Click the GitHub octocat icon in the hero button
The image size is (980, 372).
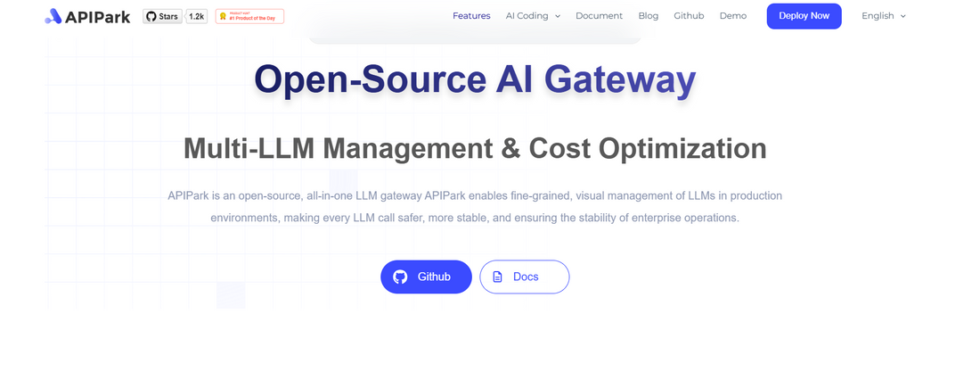pyautogui.click(x=400, y=277)
